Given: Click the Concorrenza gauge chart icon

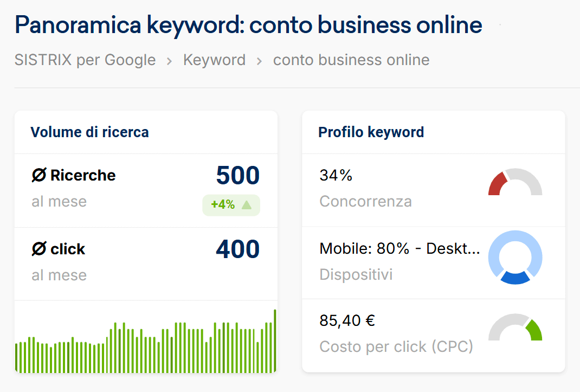Looking at the screenshot, I should (x=515, y=183).
